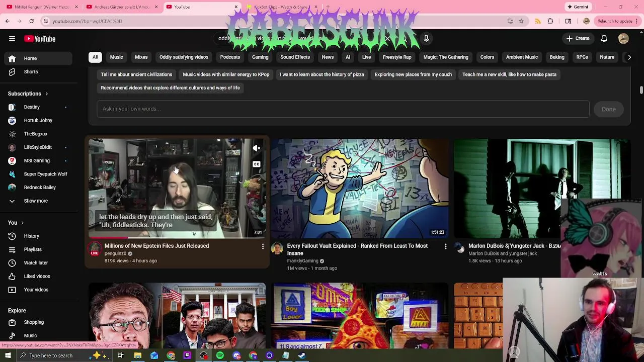Click Relaunch to update Chrome
644x362 pixels.
click(x=618, y=21)
